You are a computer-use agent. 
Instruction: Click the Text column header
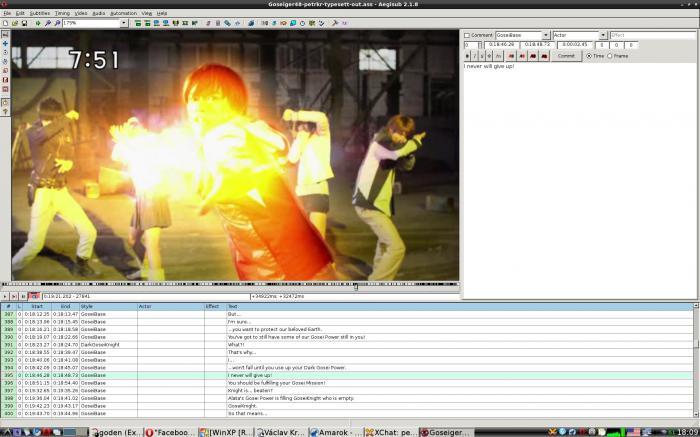459,307
